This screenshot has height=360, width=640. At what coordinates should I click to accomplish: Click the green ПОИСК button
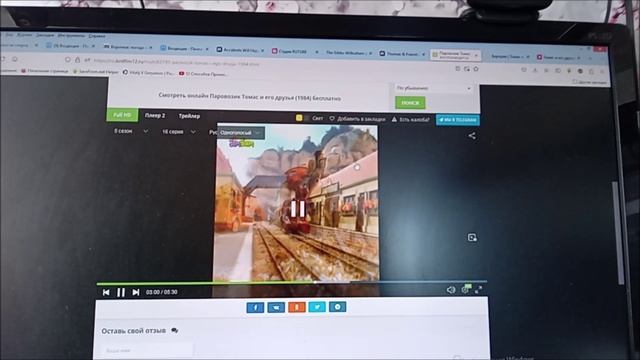point(410,103)
